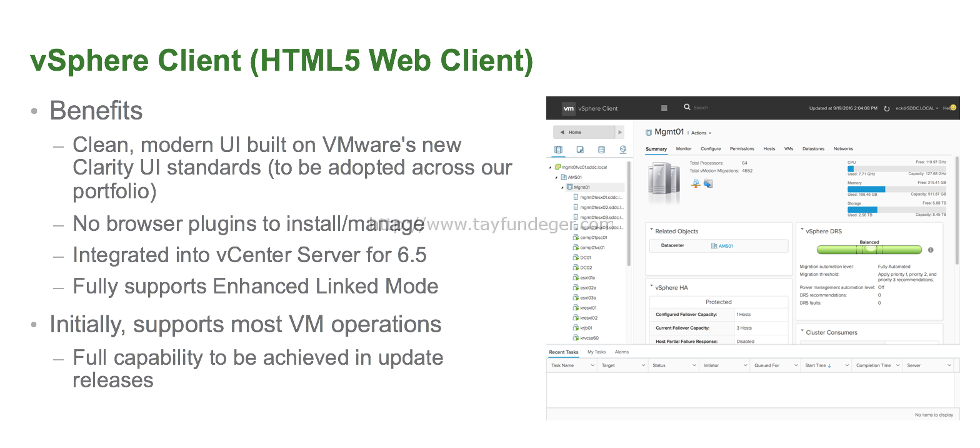The image size is (980, 448).
Task: Collapse the AMS01 tree node
Action: [556, 178]
